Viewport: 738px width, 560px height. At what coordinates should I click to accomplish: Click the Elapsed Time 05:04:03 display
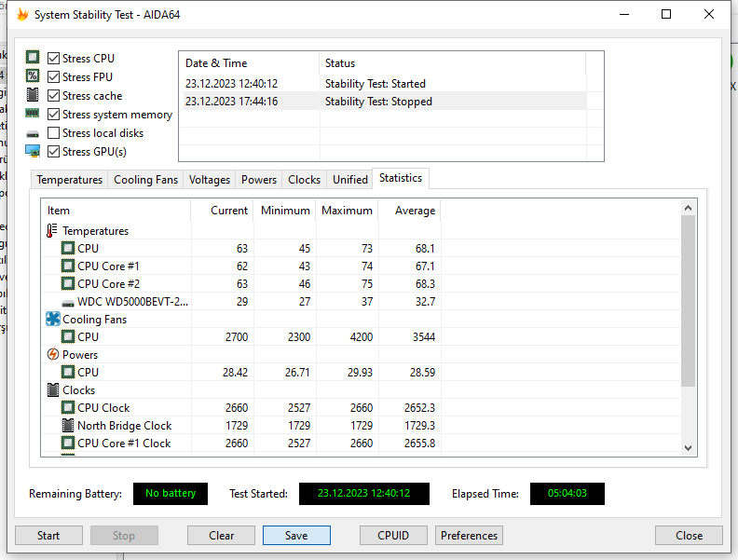click(x=567, y=494)
